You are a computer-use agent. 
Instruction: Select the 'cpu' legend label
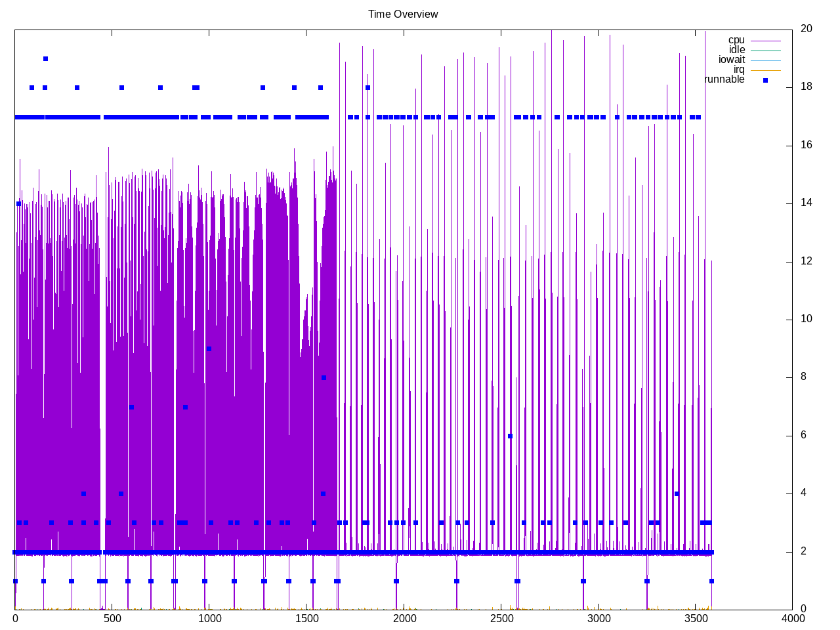click(736, 40)
